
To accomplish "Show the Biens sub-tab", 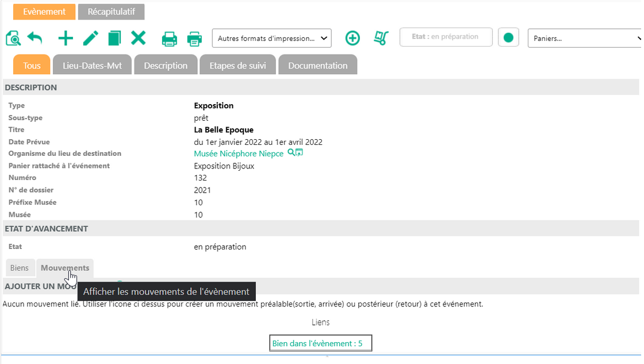I will 19,268.
